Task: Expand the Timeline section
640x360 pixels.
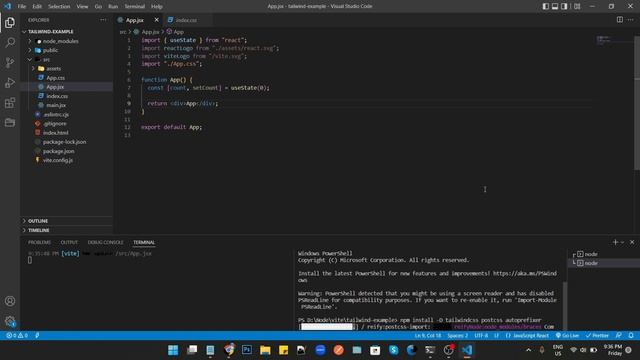Action: 67,230
